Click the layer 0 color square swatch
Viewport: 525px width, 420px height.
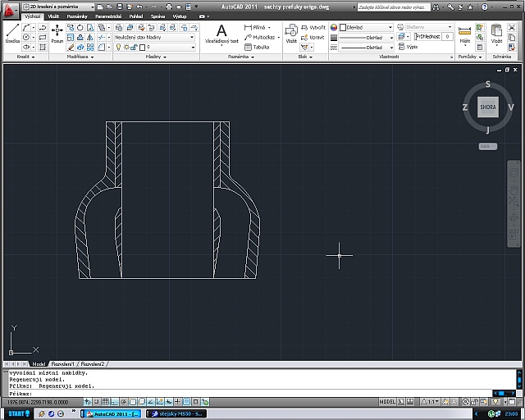tap(142, 48)
